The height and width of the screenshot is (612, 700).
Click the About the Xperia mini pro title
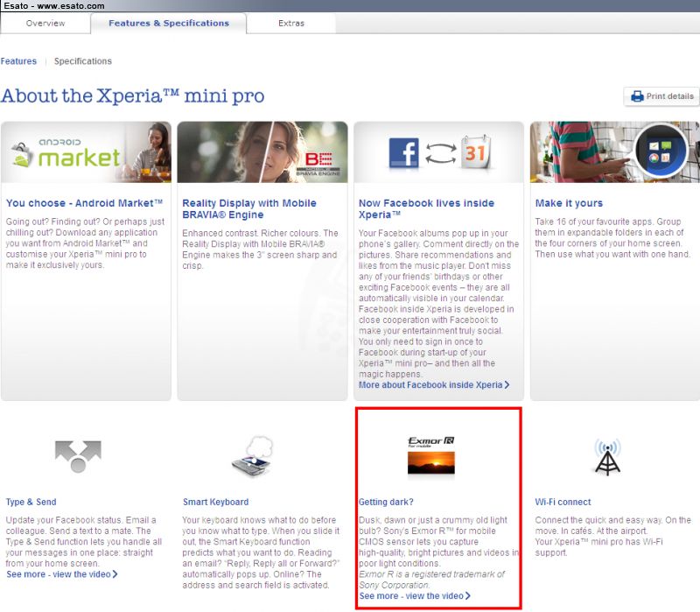[x=133, y=96]
